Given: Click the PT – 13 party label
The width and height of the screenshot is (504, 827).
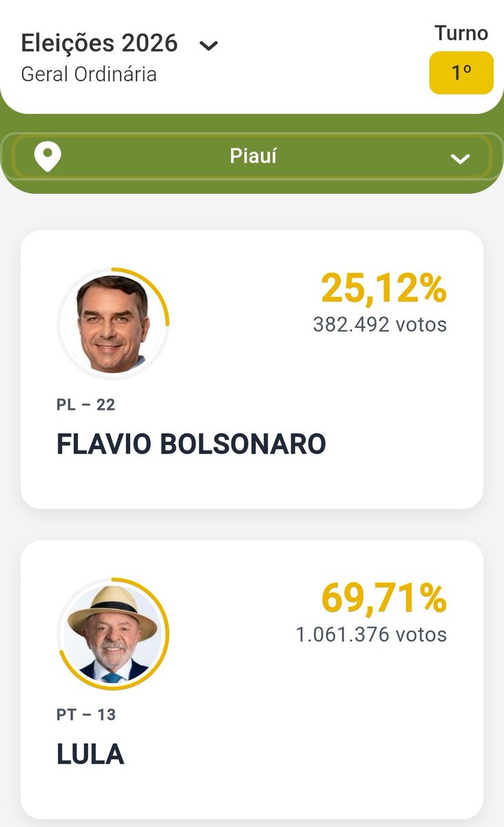Looking at the screenshot, I should [x=86, y=715].
